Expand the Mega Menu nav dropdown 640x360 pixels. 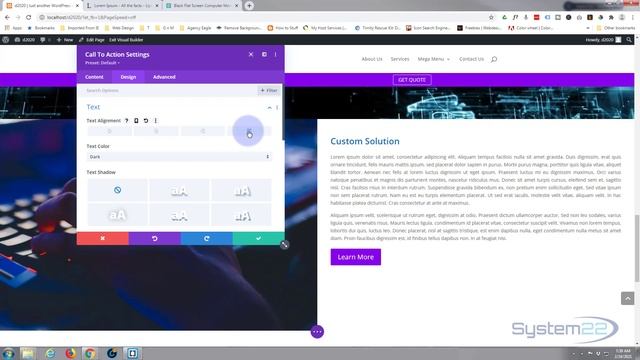point(433,59)
